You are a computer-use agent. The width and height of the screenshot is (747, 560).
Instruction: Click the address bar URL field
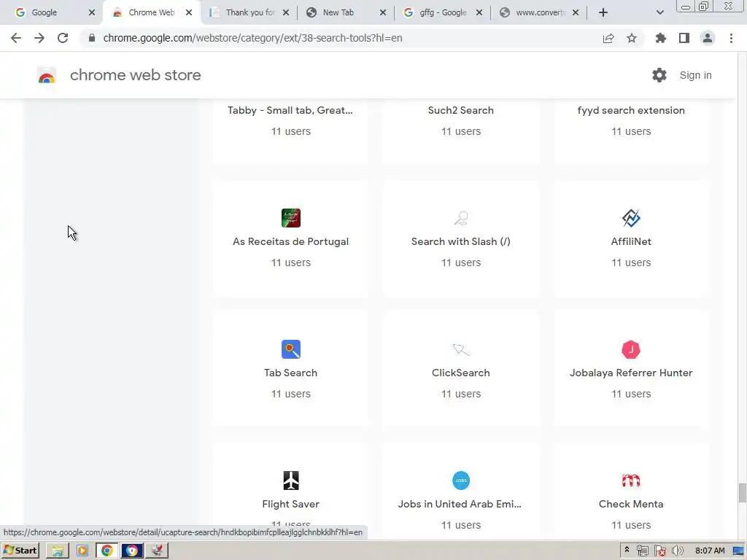(x=252, y=38)
